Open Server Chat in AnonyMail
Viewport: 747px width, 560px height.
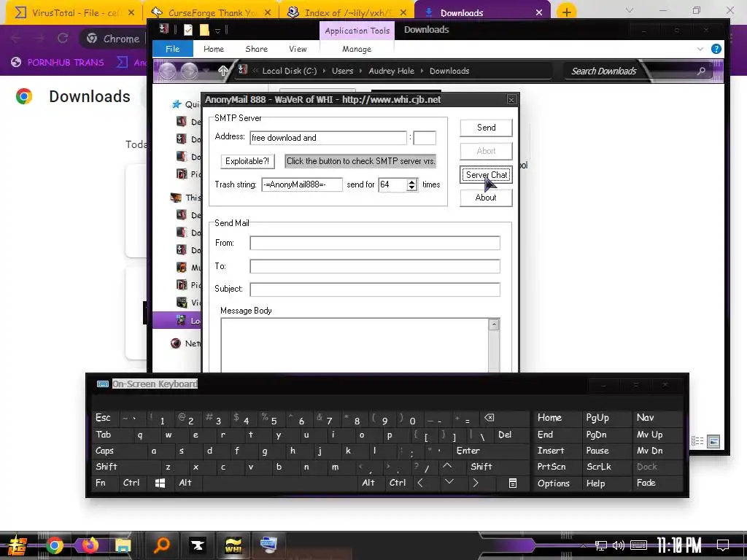pos(486,175)
